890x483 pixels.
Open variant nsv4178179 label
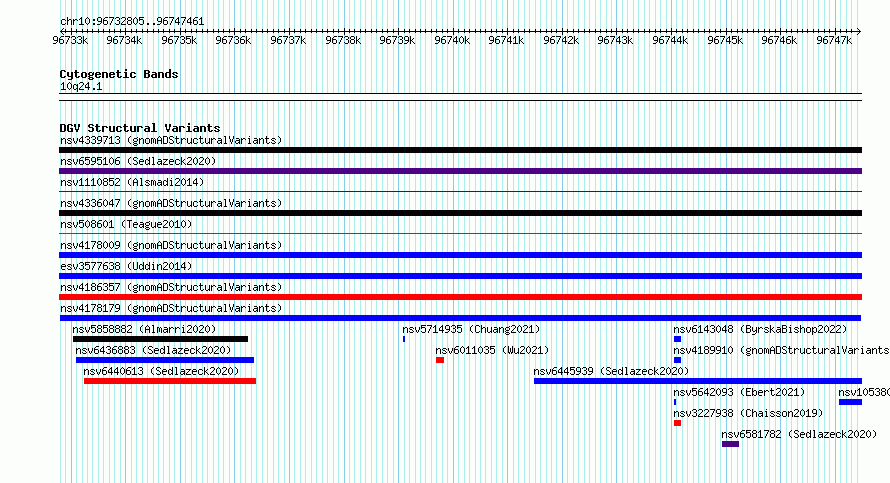(171, 308)
